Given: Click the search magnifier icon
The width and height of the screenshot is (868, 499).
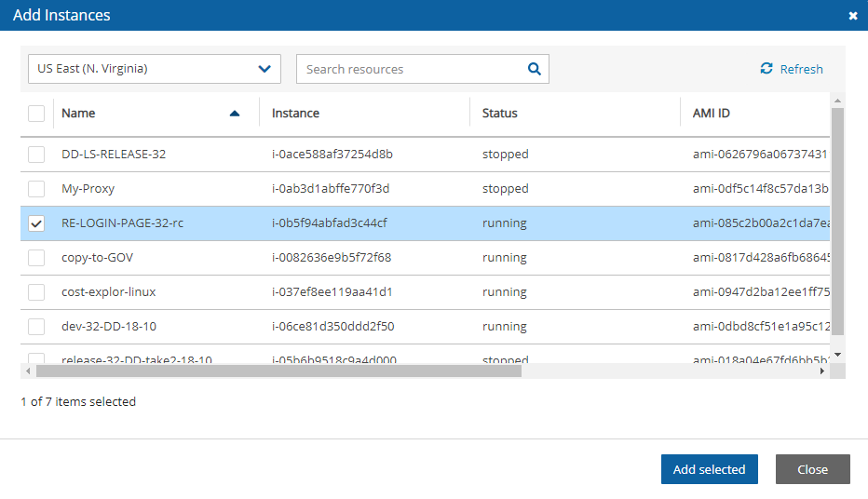Looking at the screenshot, I should click(534, 69).
